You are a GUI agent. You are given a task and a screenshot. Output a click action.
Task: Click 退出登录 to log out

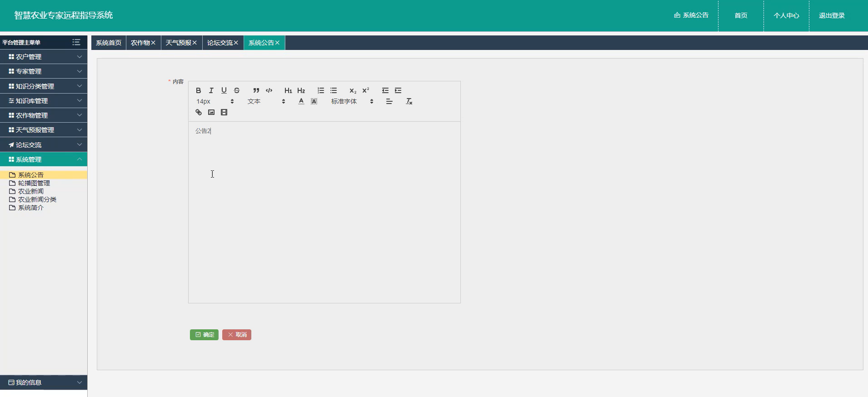pos(832,15)
